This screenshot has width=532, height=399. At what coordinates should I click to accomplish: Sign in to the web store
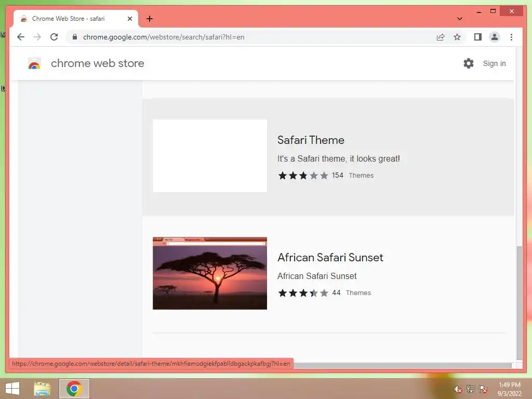[494, 63]
